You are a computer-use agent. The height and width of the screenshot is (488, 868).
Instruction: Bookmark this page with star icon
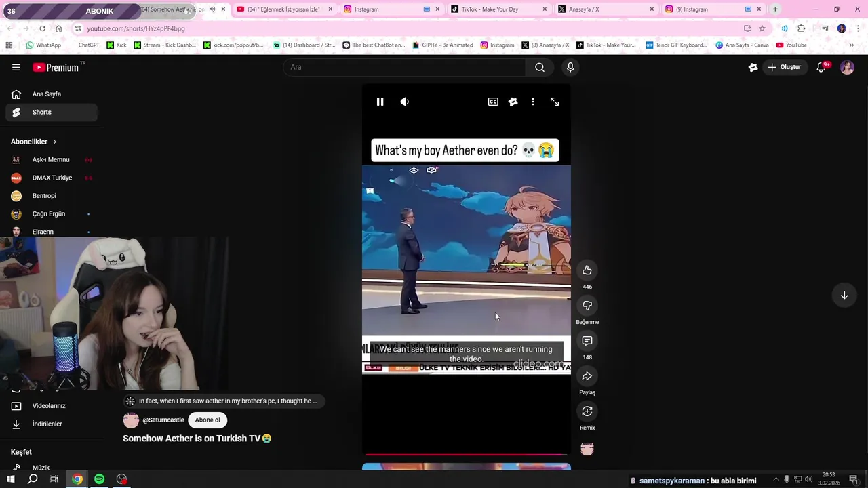(762, 28)
